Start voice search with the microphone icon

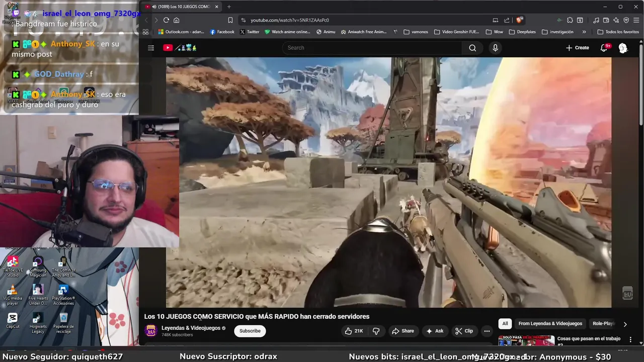click(x=495, y=48)
